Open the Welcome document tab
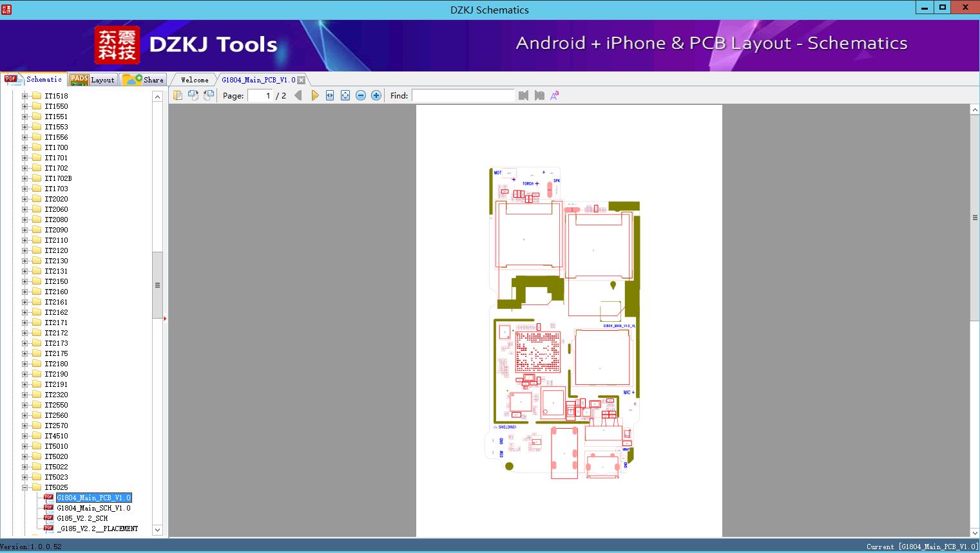Image resolution: width=980 pixels, height=553 pixels. point(195,80)
